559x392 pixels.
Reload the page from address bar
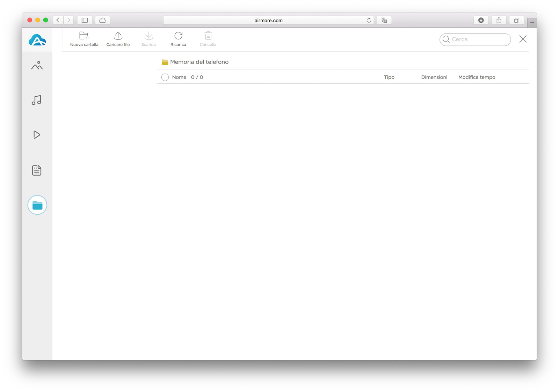pyautogui.click(x=369, y=20)
